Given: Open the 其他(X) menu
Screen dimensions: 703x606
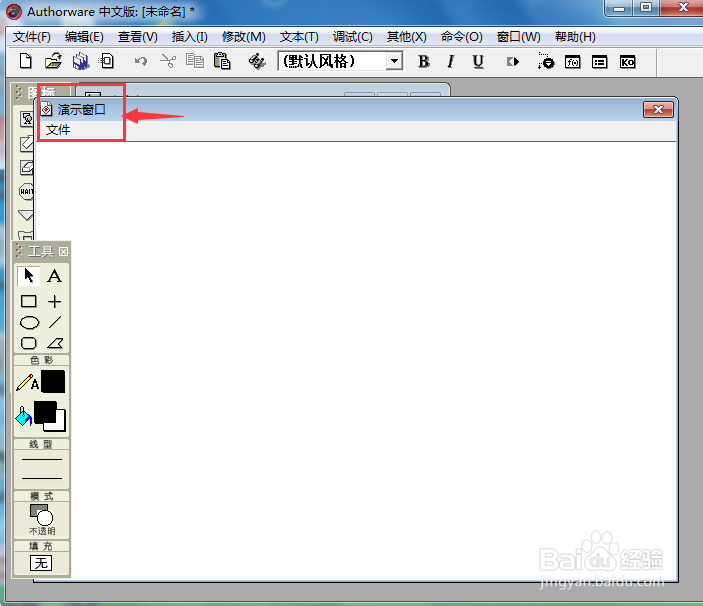Looking at the screenshot, I should point(406,37).
